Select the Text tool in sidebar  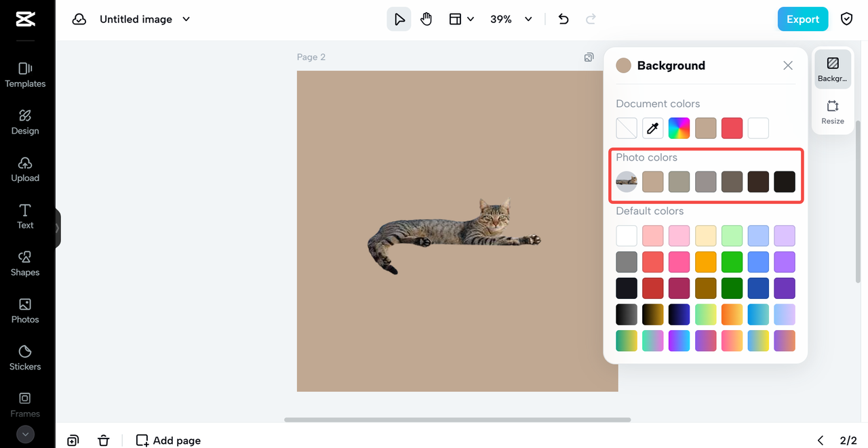click(x=25, y=217)
